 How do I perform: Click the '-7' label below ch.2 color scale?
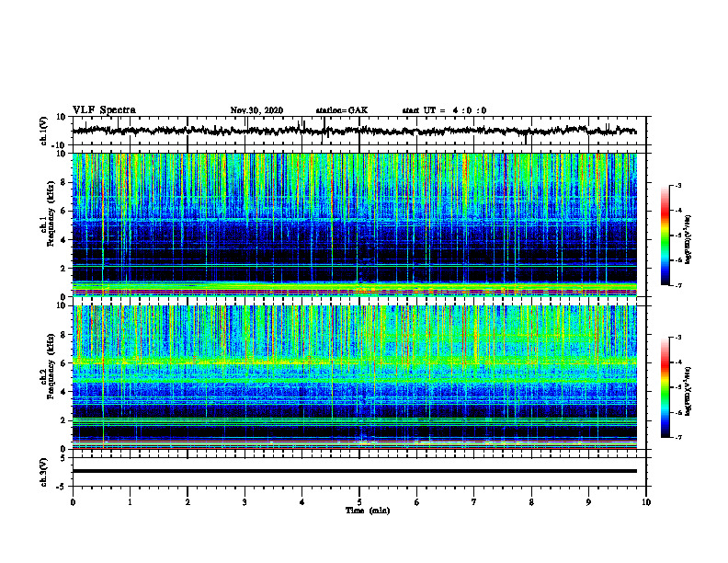pyautogui.click(x=678, y=437)
